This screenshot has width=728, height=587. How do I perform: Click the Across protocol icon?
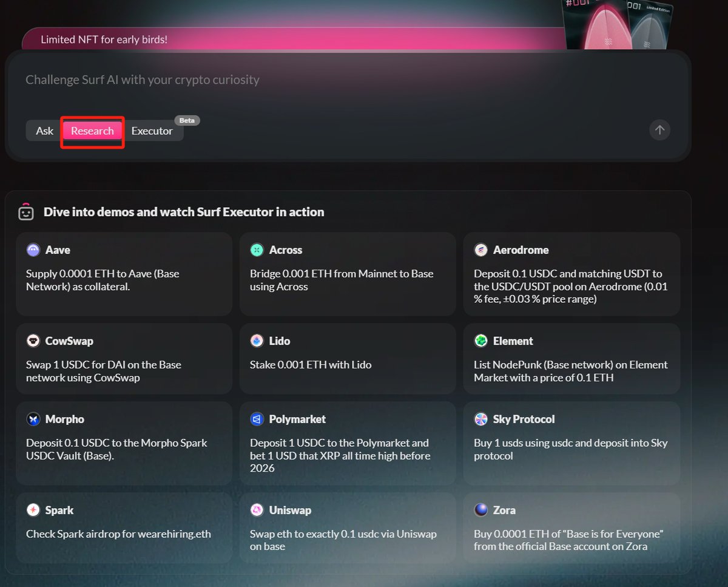257,249
